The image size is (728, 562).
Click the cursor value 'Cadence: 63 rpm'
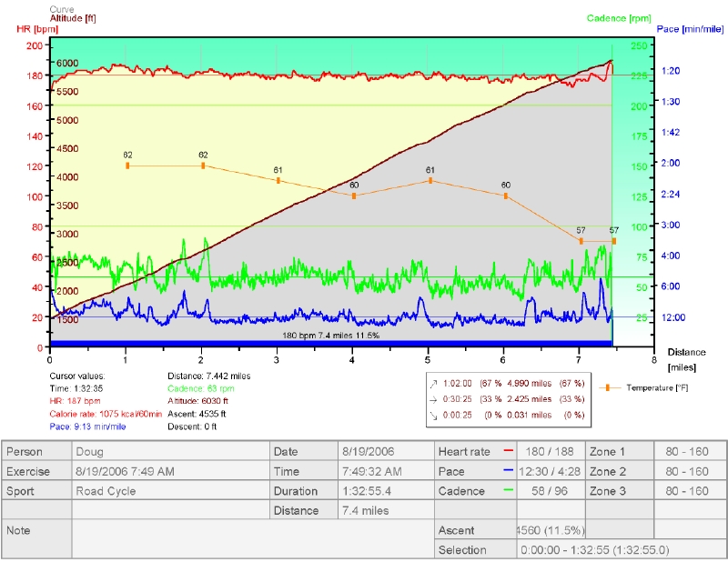click(200, 388)
